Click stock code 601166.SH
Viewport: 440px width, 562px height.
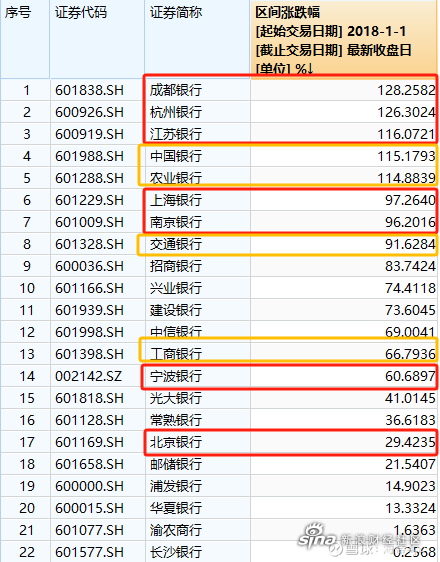coord(90,288)
